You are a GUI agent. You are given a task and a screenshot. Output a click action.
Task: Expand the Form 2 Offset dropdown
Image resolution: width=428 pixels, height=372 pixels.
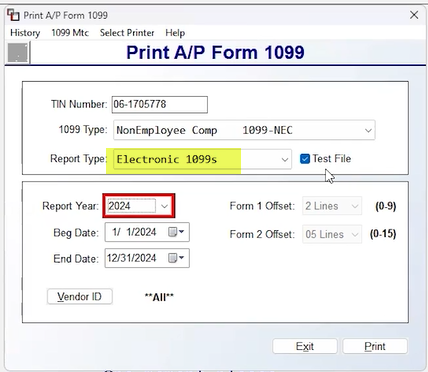pos(355,234)
